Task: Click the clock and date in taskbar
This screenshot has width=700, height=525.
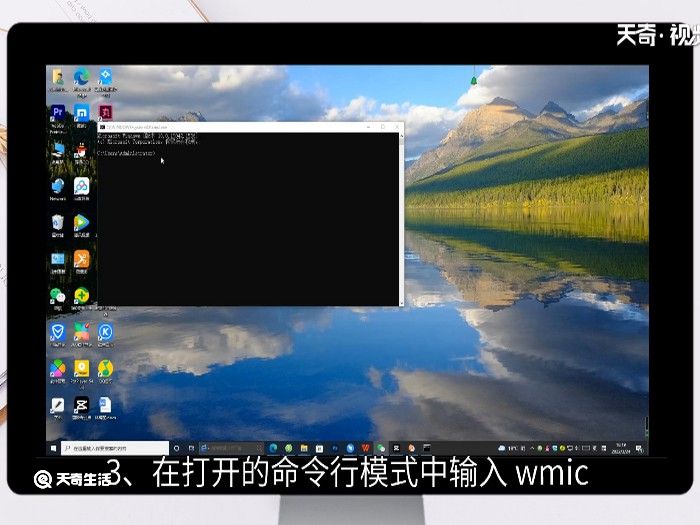Action: 621,448
